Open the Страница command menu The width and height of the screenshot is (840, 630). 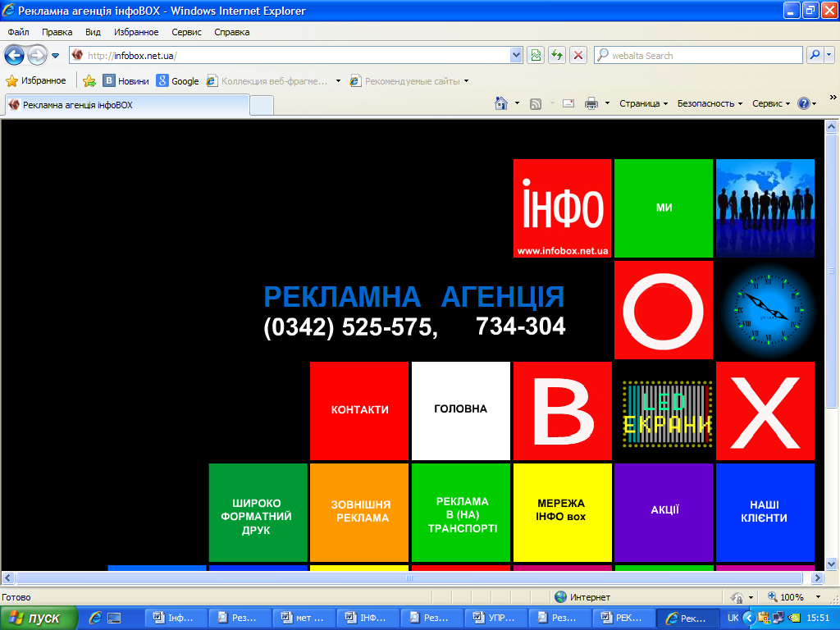click(643, 103)
